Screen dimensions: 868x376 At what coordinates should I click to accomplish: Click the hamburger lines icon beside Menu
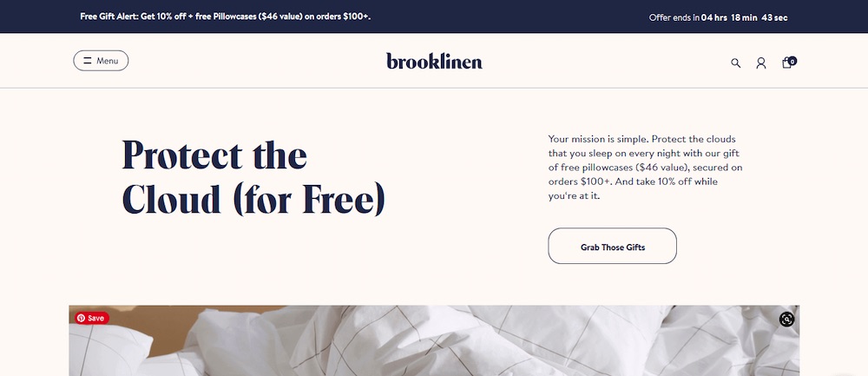point(88,61)
